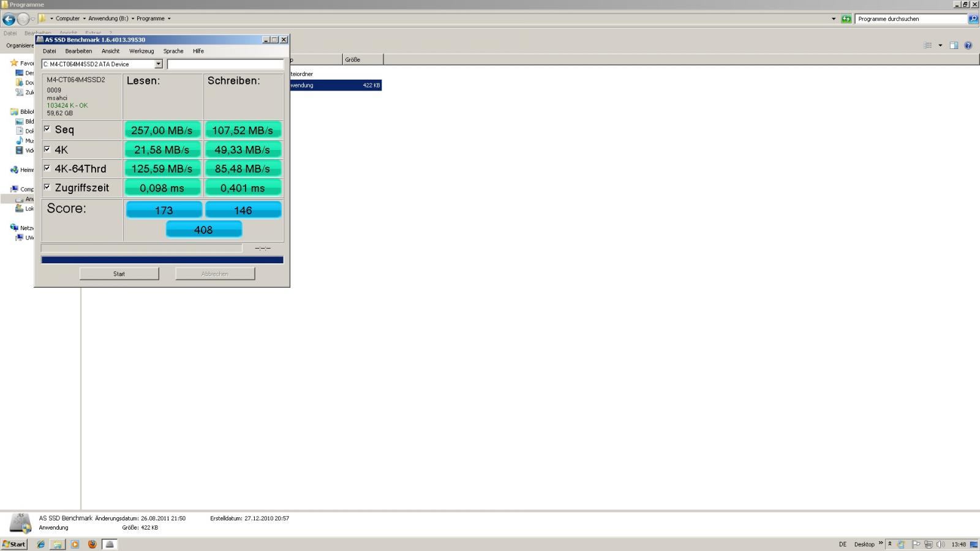Toggle the 4K-64Thrd test checkbox

tap(47, 168)
